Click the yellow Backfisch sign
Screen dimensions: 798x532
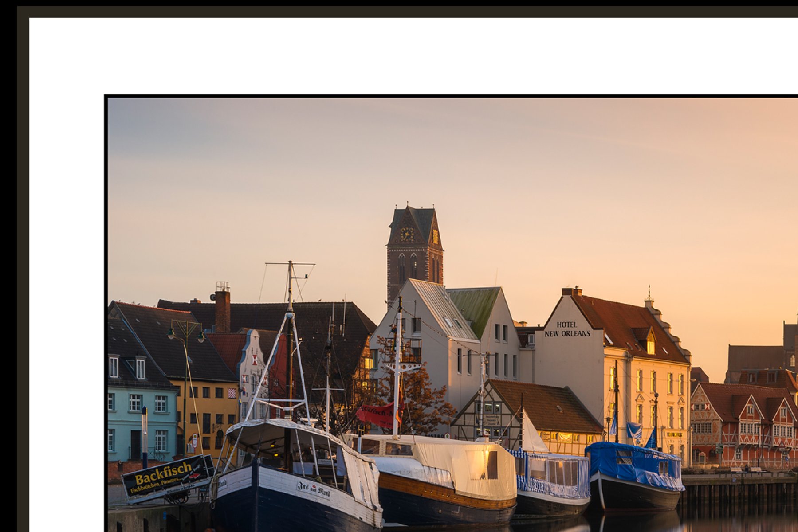tap(163, 479)
